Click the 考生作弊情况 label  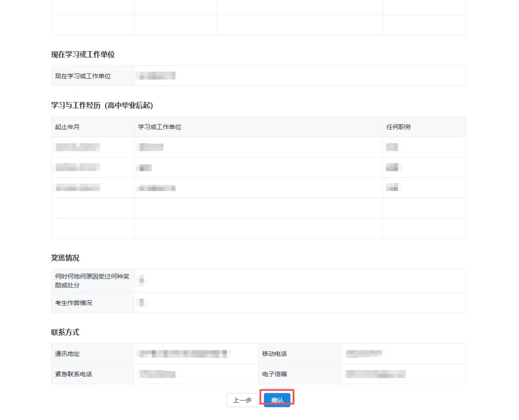pos(74,303)
